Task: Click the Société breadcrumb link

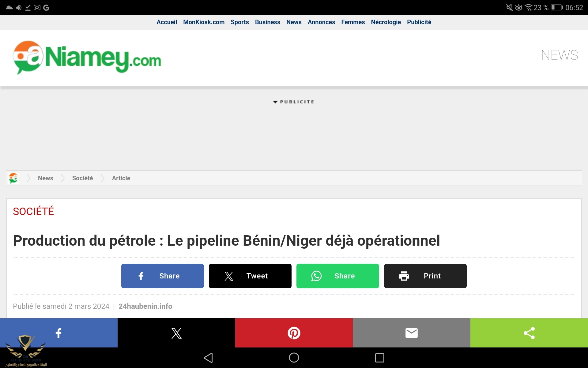Action: 82,178
